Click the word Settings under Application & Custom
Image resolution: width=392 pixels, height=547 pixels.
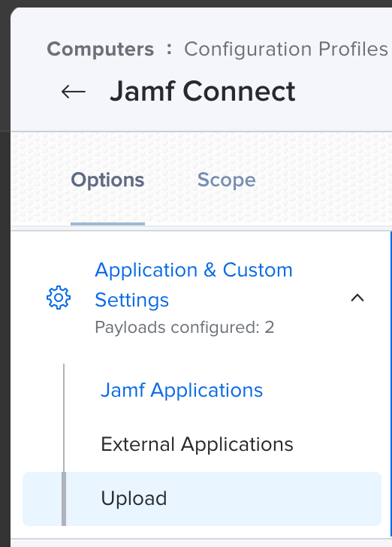(x=132, y=300)
